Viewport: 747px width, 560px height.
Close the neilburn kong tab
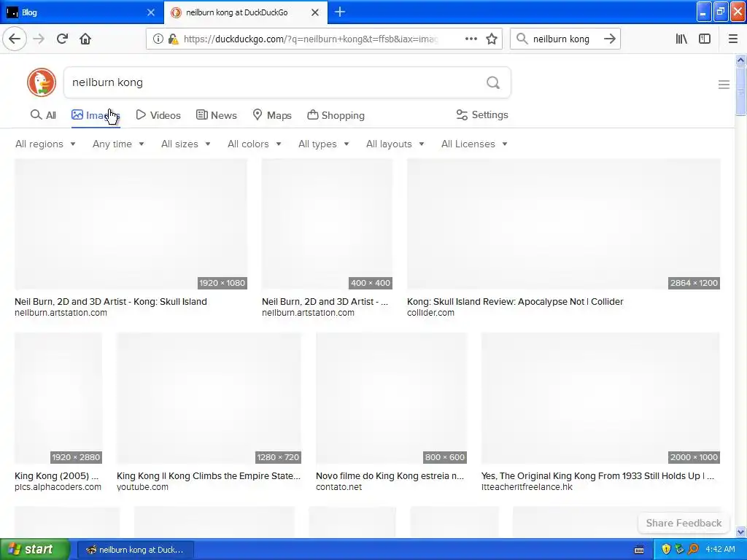tap(315, 12)
